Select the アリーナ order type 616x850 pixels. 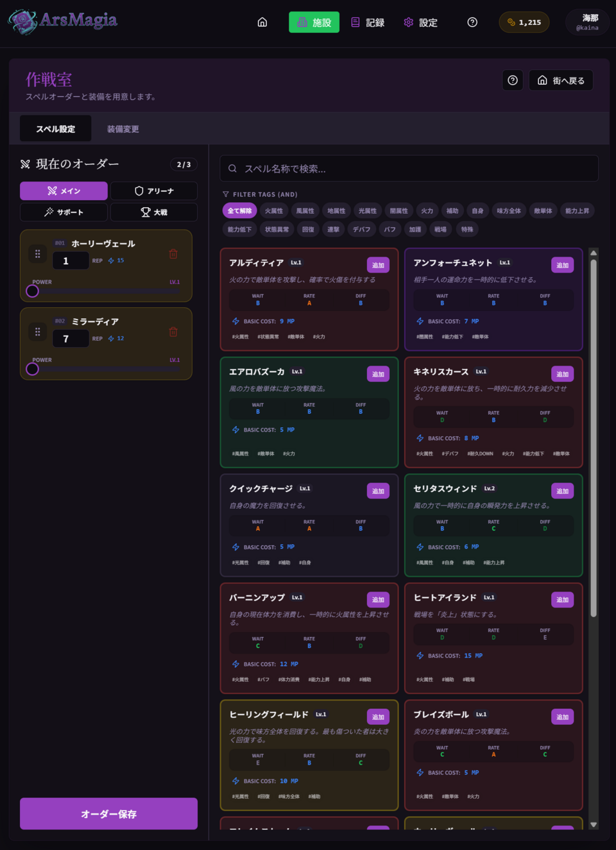pyautogui.click(x=154, y=191)
